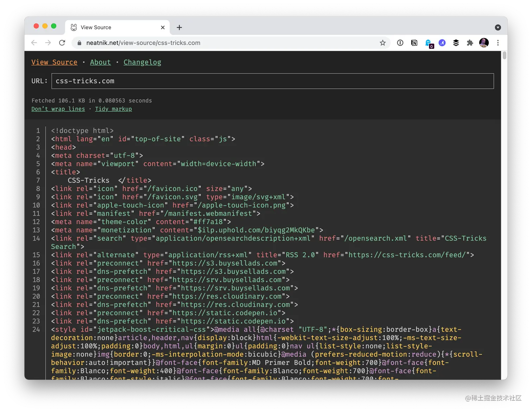The width and height of the screenshot is (532, 412).
Task: Select the View Source browser tab
Action: (117, 27)
